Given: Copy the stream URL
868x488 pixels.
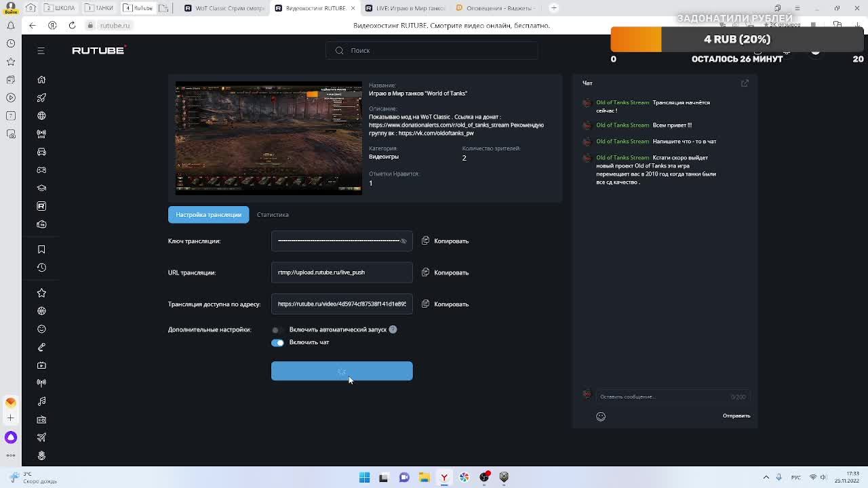Looking at the screenshot, I should pos(446,272).
